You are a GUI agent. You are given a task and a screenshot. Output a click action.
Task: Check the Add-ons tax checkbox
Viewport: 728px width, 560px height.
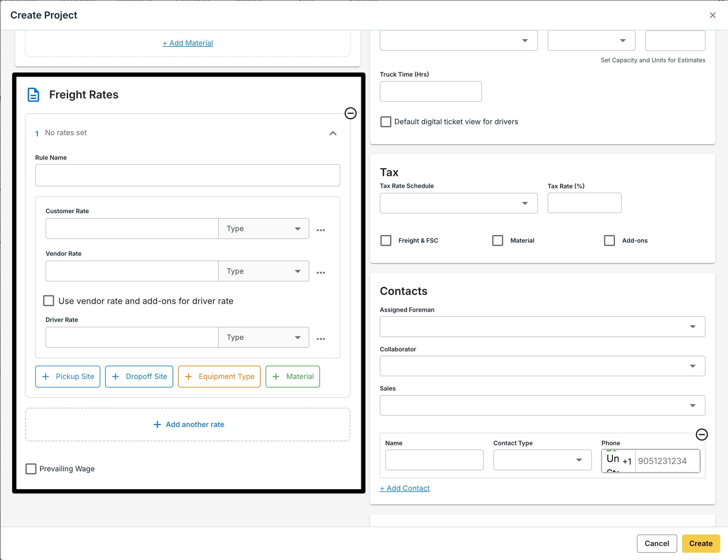[x=609, y=241]
